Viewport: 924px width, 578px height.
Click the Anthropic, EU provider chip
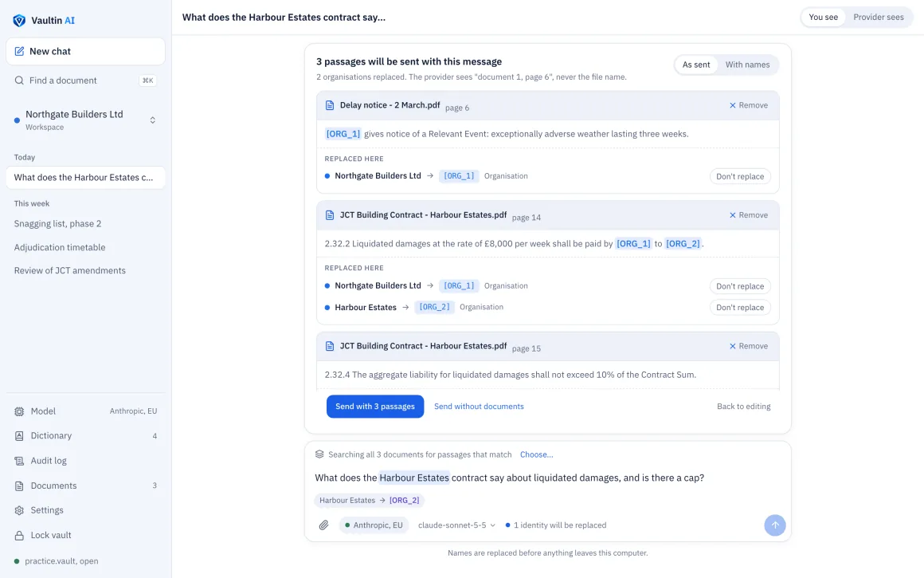click(374, 525)
